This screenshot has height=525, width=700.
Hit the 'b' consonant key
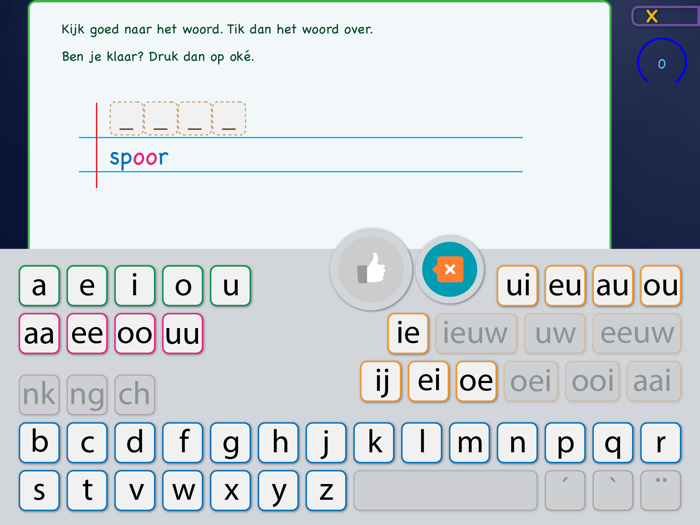pos(39,442)
